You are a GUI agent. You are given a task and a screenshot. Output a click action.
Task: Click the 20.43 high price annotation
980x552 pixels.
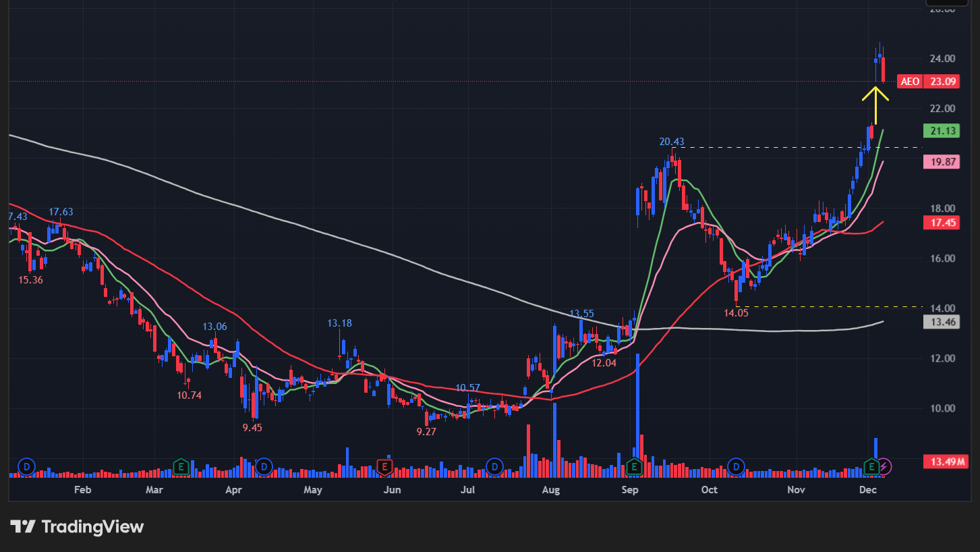[671, 142]
